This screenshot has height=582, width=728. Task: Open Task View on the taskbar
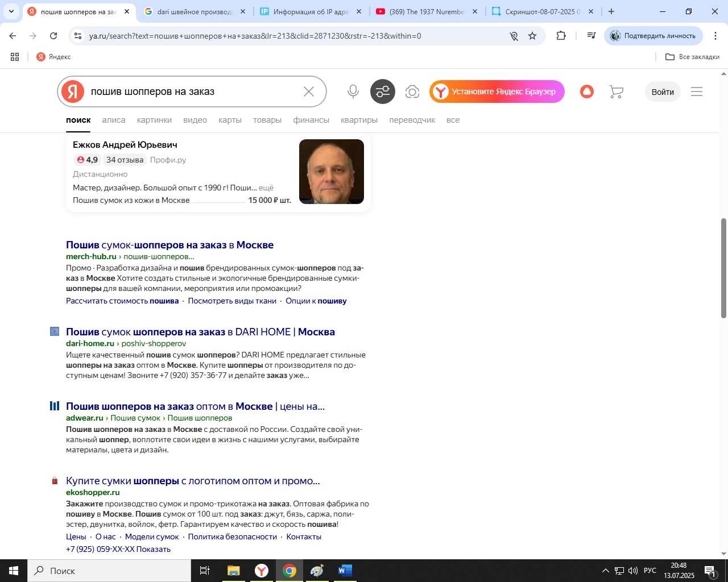[205, 571]
